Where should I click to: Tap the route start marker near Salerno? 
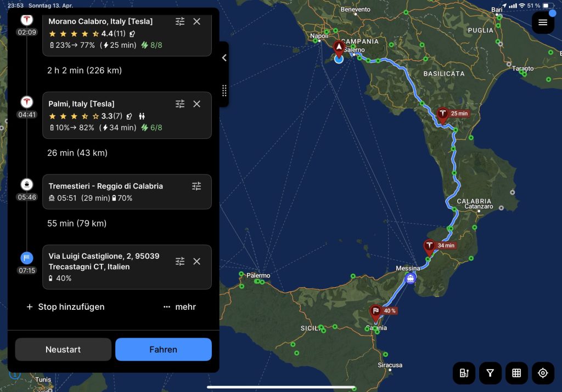pos(339,49)
